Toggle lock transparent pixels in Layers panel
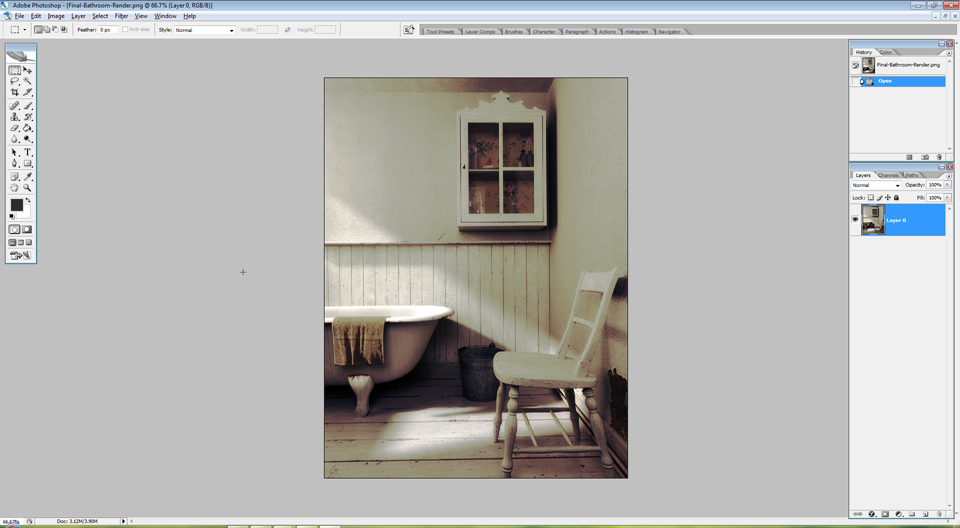This screenshot has width=960, height=528. point(871,198)
